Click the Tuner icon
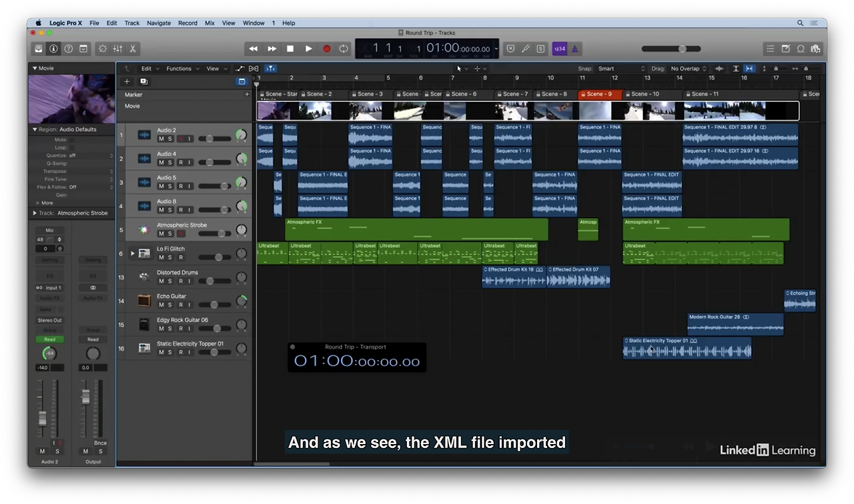The width and height of the screenshot is (854, 504). click(x=525, y=49)
